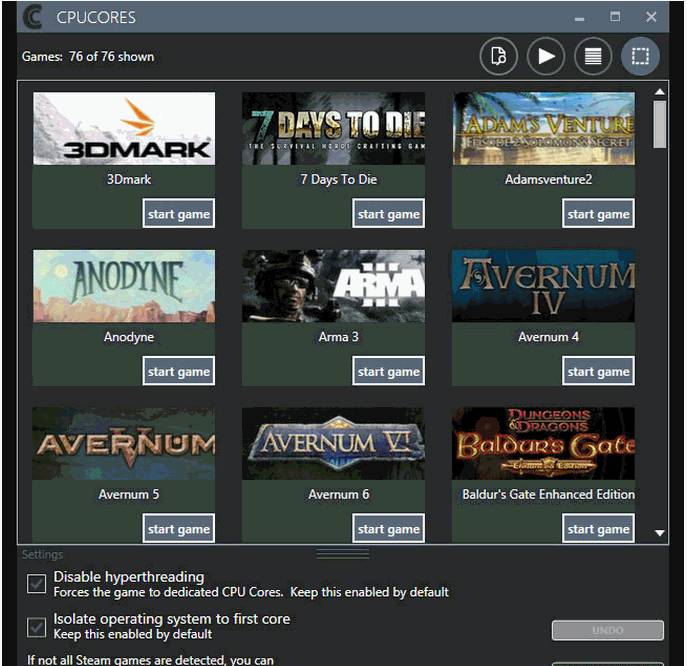Start game for Baldur's Gate Enhanced Edition

[598, 528]
